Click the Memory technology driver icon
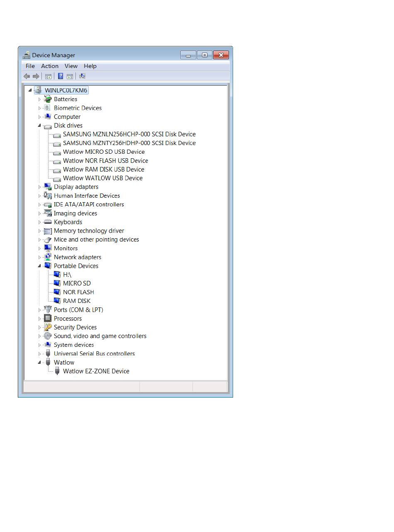This screenshot has width=394, height=532. pyautogui.click(x=48, y=231)
